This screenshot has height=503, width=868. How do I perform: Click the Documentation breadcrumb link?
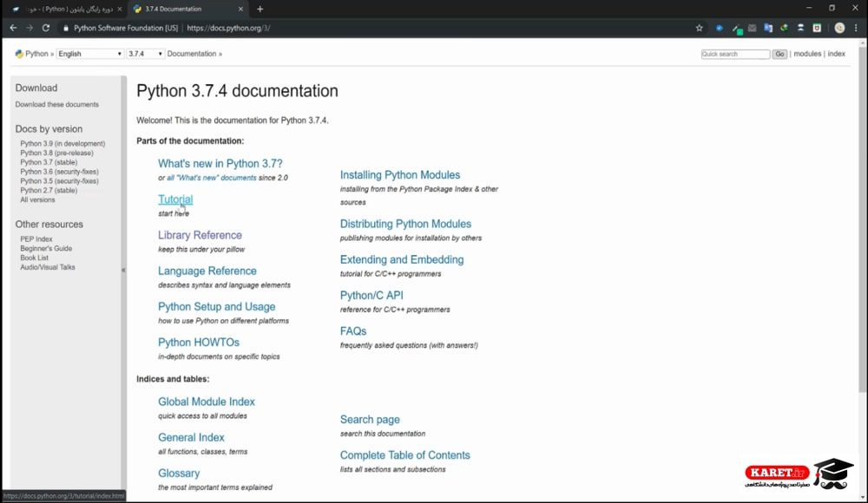pyautogui.click(x=192, y=54)
